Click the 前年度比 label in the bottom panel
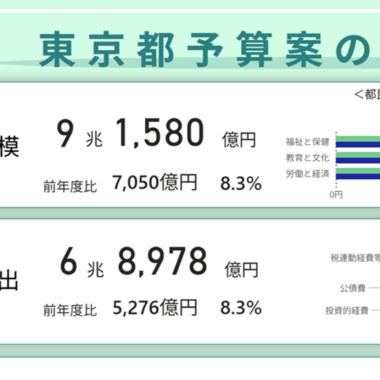The image size is (380, 380). point(70,311)
